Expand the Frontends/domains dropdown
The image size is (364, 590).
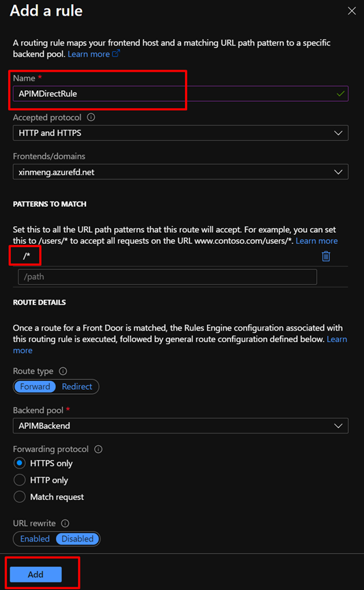pyautogui.click(x=181, y=172)
